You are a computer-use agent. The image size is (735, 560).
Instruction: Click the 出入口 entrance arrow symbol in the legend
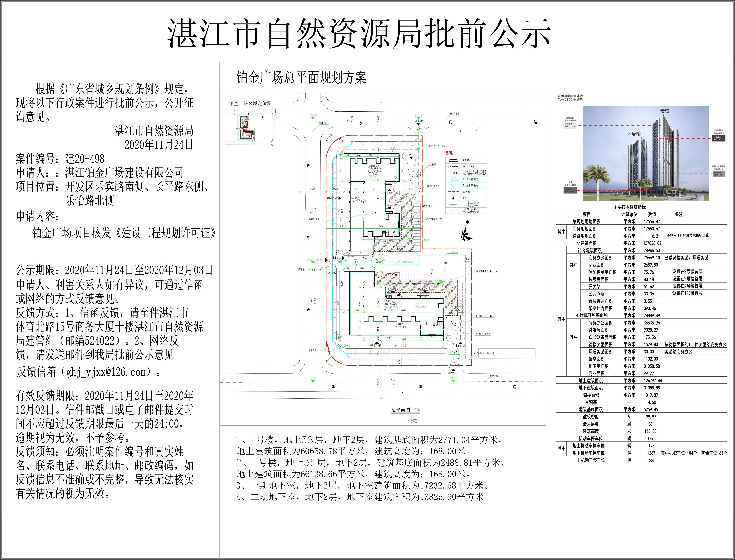pos(453,198)
